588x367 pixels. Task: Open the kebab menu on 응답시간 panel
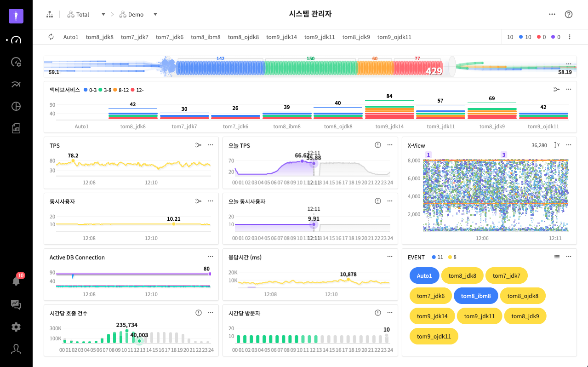tap(389, 257)
